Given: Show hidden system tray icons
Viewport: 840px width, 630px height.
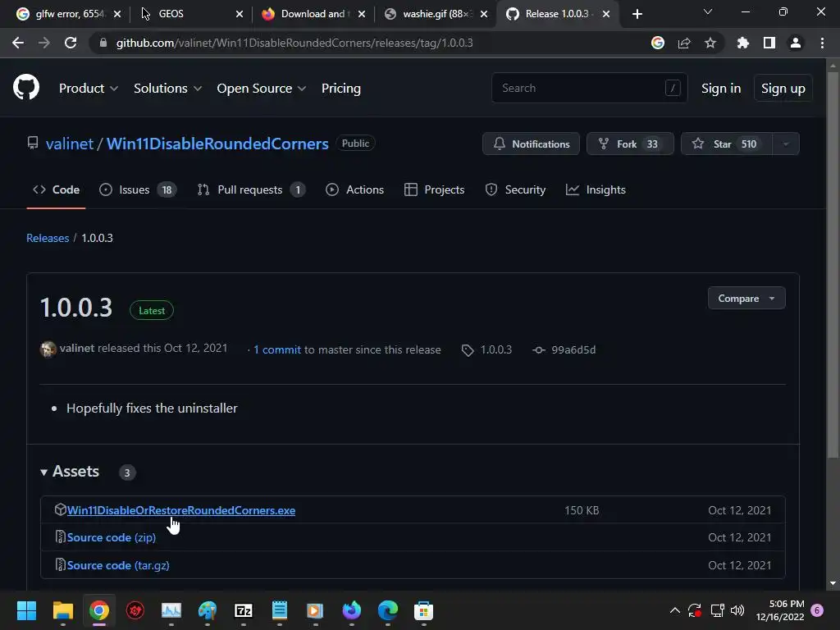Looking at the screenshot, I should pyautogui.click(x=675, y=610).
